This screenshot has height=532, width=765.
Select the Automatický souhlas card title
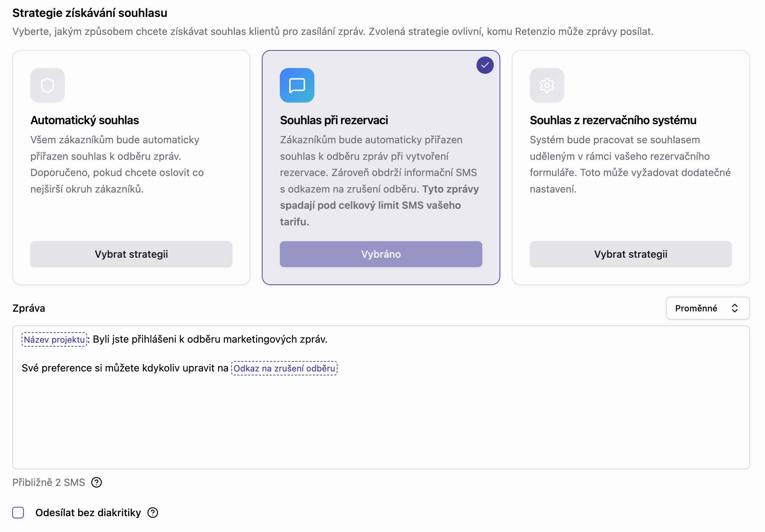point(85,120)
